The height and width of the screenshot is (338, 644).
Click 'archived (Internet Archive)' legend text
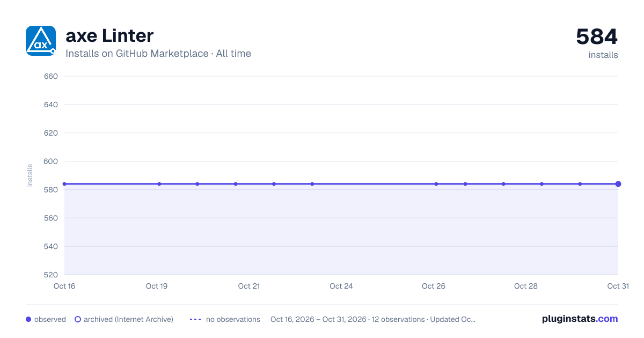[x=128, y=319]
